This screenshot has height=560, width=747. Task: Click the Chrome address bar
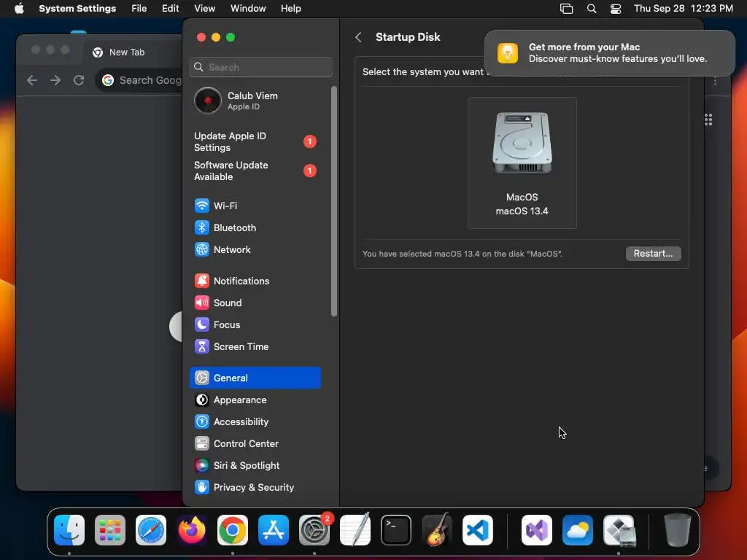pos(139,80)
